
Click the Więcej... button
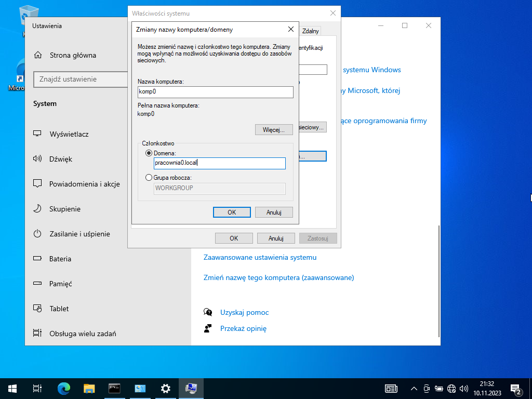point(274,129)
